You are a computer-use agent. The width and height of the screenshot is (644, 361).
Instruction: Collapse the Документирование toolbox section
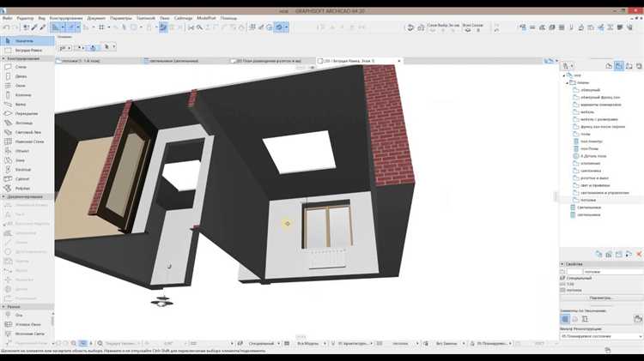[x=3, y=196]
